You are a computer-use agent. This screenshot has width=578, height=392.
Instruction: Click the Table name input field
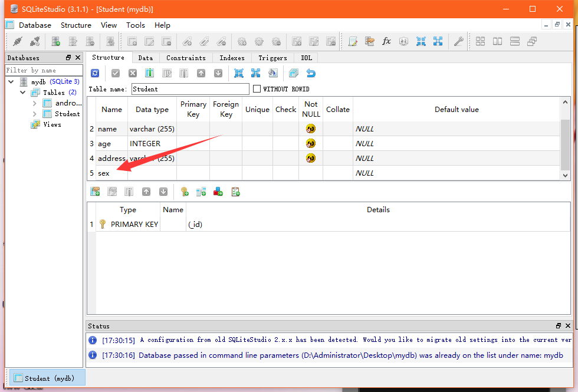[x=190, y=89]
